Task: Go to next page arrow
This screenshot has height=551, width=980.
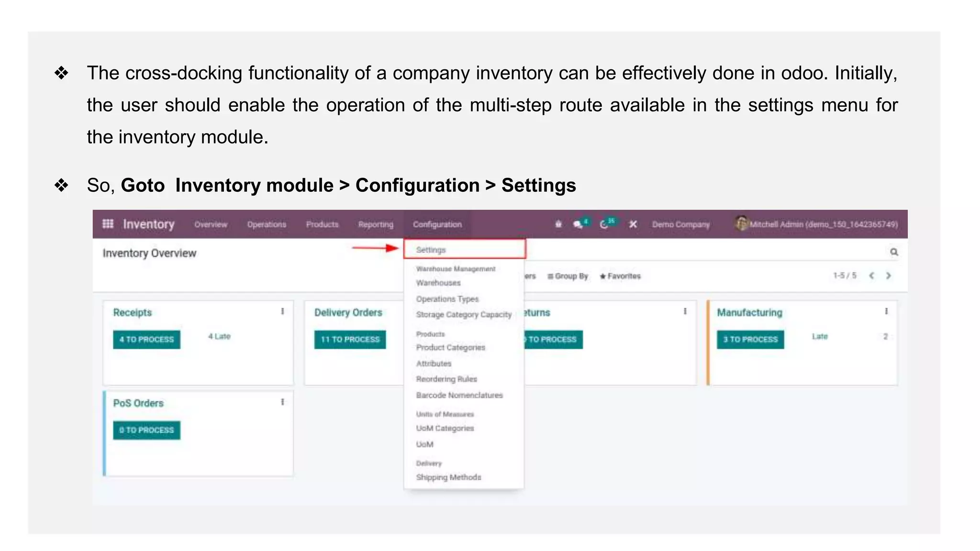Action: (x=889, y=275)
